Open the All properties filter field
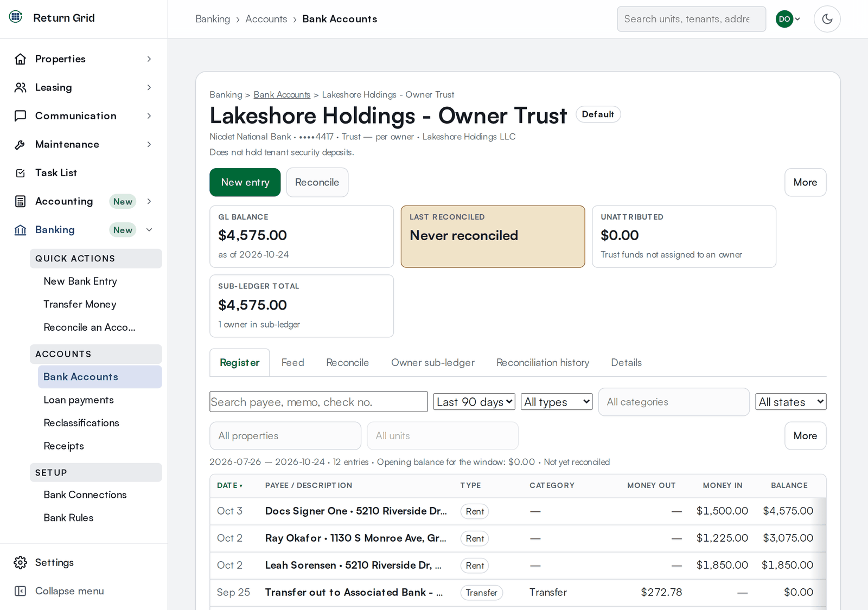The height and width of the screenshot is (610, 868). point(285,436)
